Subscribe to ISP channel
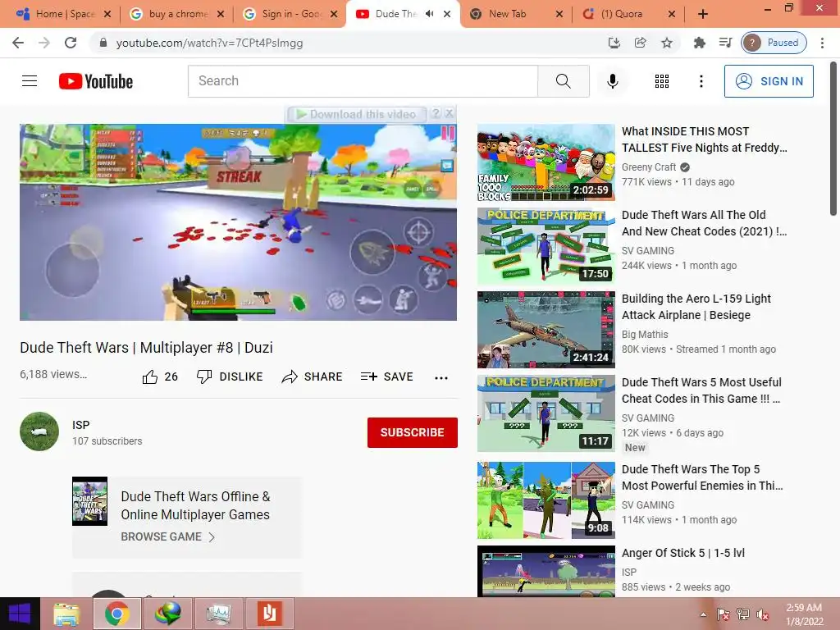Screen dimensions: 840x630 (413, 432)
